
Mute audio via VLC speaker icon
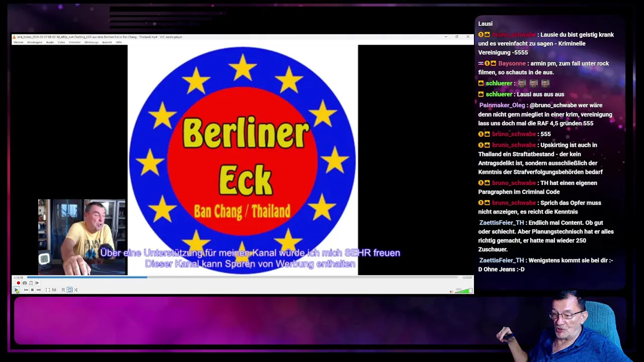tap(451, 291)
